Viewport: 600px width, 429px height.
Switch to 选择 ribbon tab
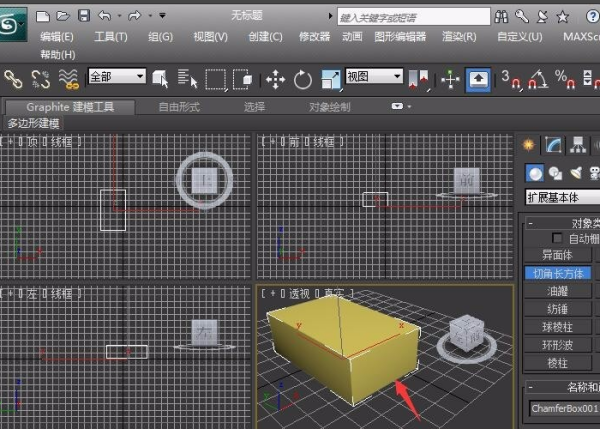[254, 107]
